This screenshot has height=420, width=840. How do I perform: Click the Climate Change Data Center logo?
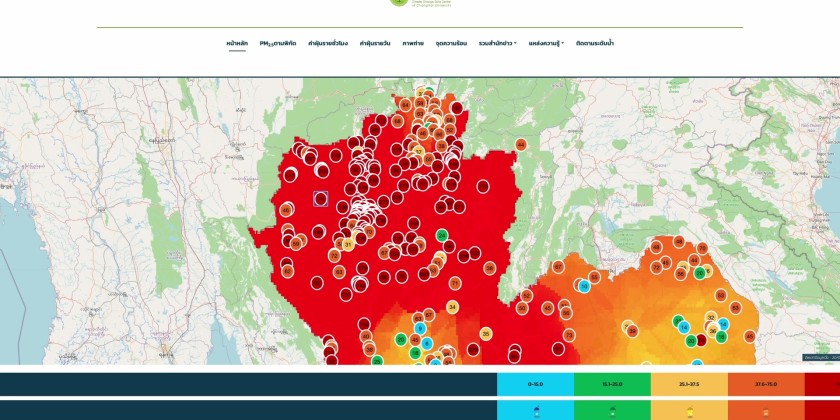399,3
